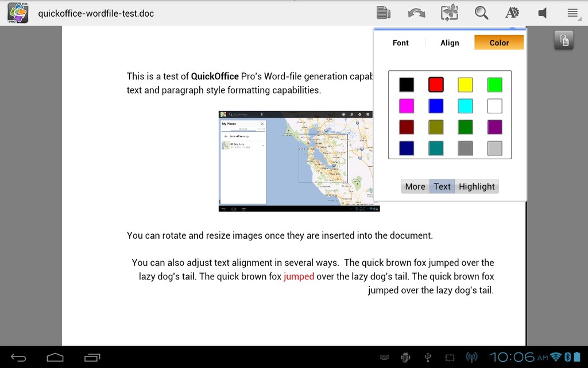Tap the Android debugging status icon
Screen dimensions: 588x368
click(x=405, y=358)
